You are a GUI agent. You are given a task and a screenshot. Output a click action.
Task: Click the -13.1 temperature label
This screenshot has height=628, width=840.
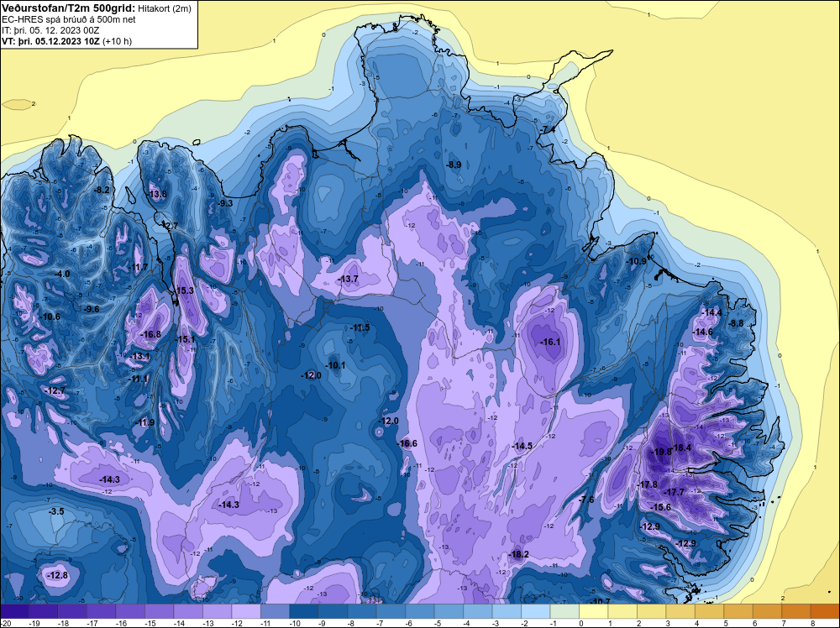point(139,357)
